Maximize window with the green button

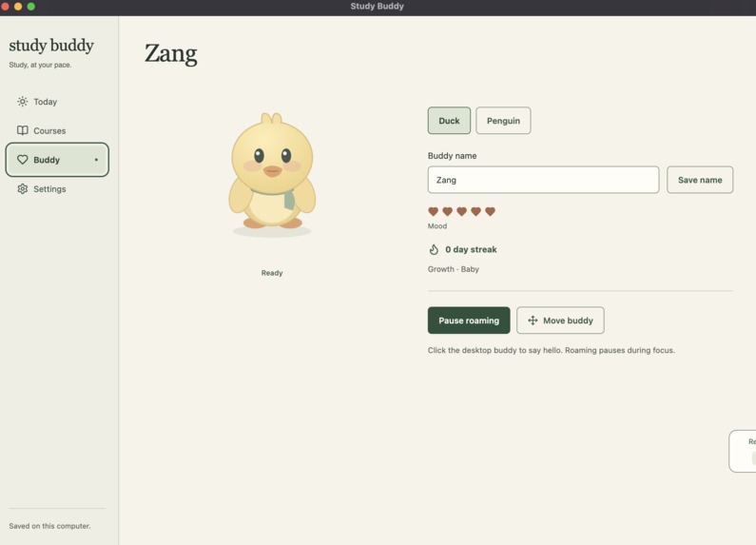[30, 7]
